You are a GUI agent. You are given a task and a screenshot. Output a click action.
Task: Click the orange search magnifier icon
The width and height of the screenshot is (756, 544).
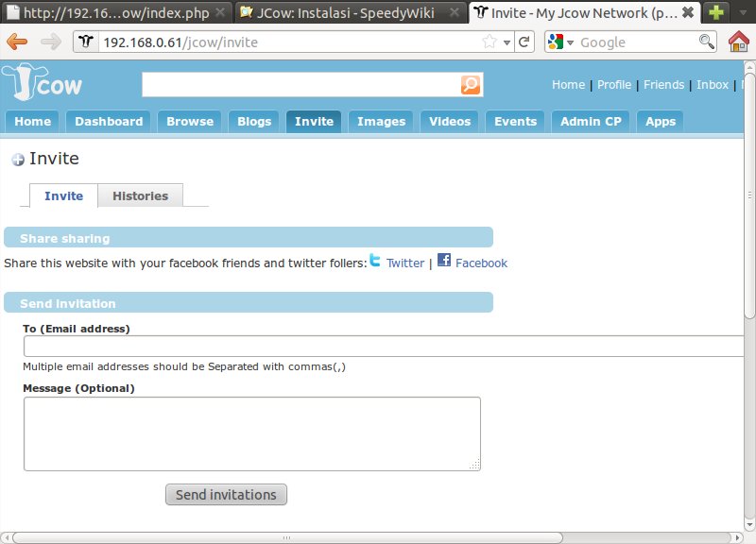471,86
